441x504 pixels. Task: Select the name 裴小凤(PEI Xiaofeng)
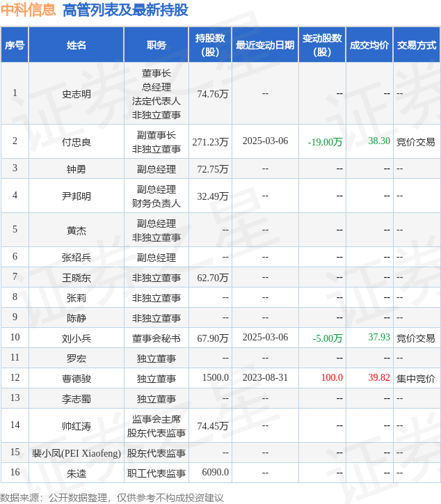click(x=77, y=453)
